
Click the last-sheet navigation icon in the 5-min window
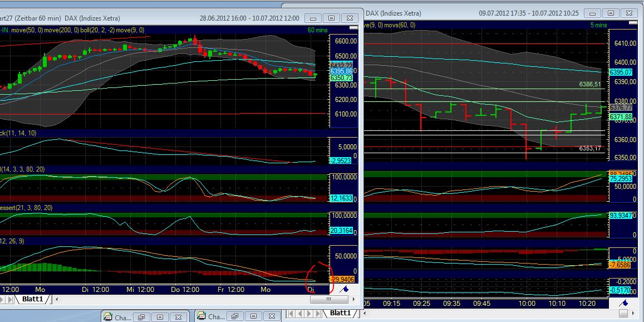pyautogui.click(x=318, y=313)
